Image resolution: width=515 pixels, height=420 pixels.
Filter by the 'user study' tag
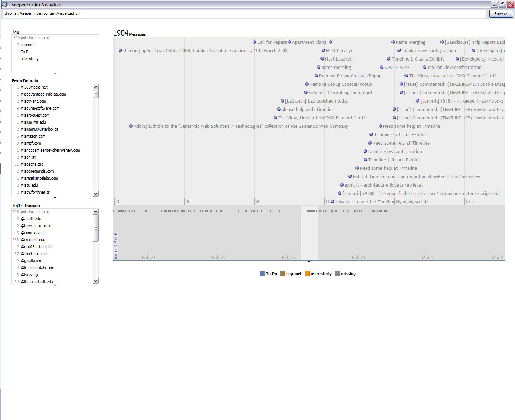(30, 59)
